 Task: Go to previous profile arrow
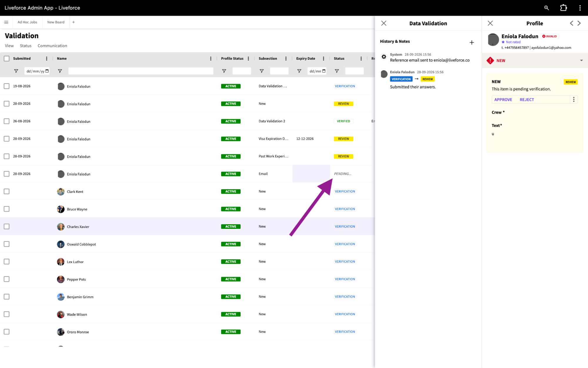coord(571,23)
